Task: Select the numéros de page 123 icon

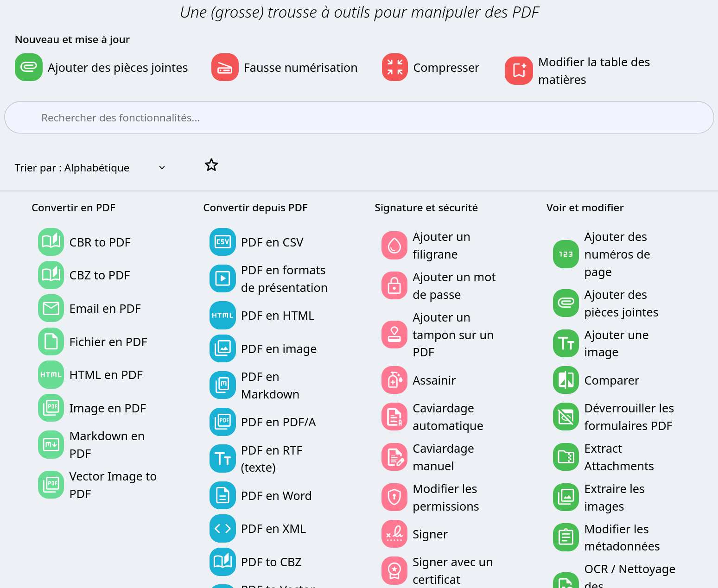Action: [x=566, y=254]
